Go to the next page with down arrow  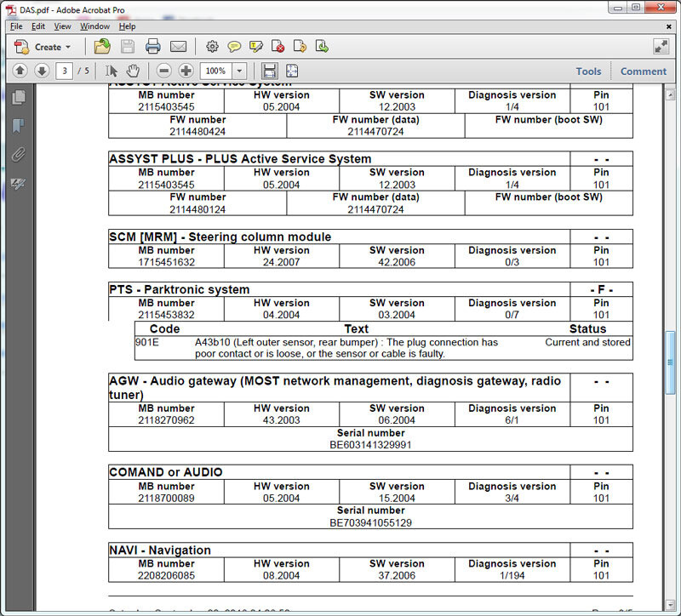click(42, 71)
